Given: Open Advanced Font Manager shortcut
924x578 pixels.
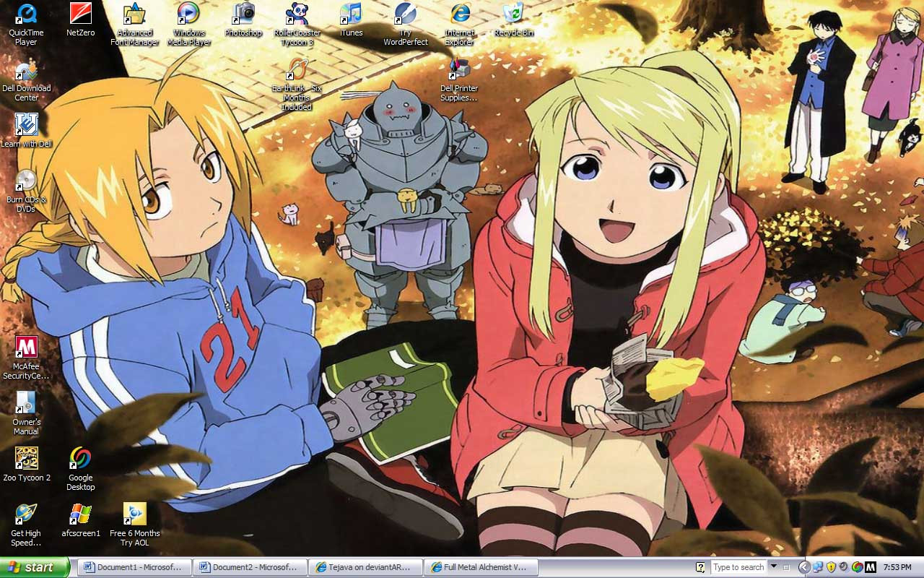Looking at the screenshot, I should (x=135, y=25).
